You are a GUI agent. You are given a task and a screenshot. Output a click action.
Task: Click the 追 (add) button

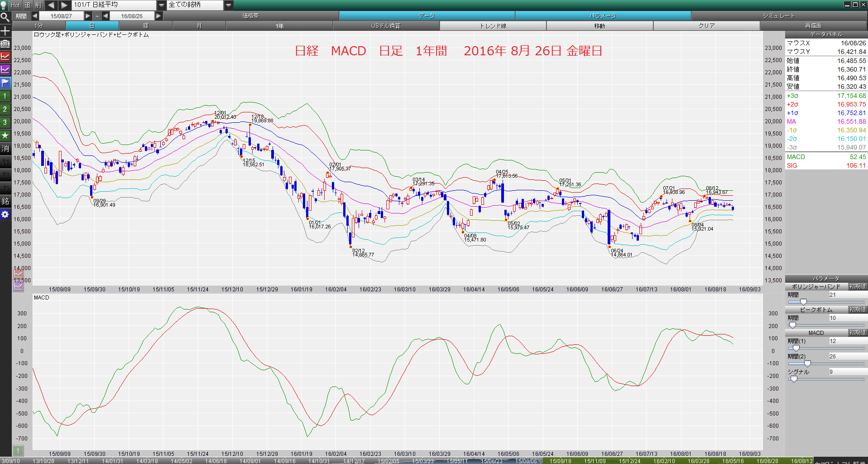point(27,5)
